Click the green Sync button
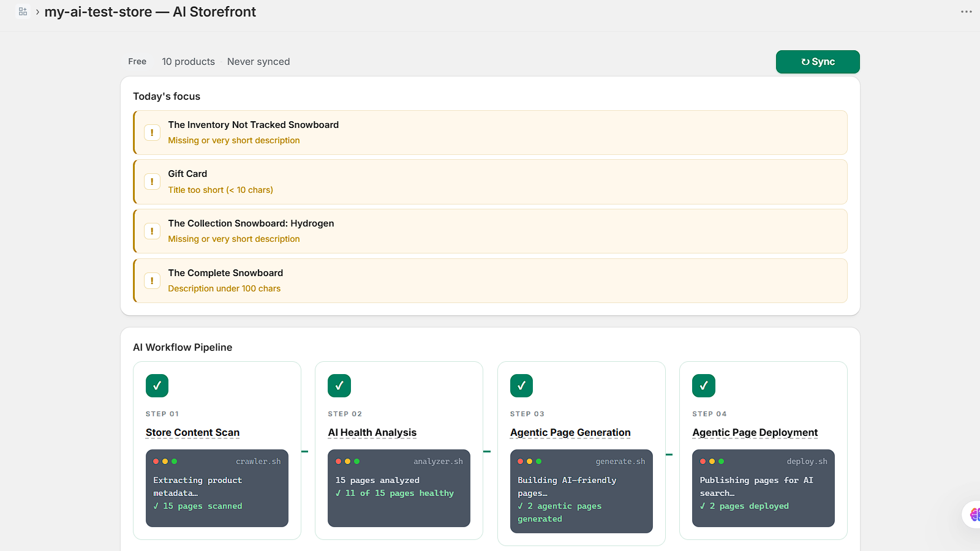The height and width of the screenshot is (551, 980). 818,62
